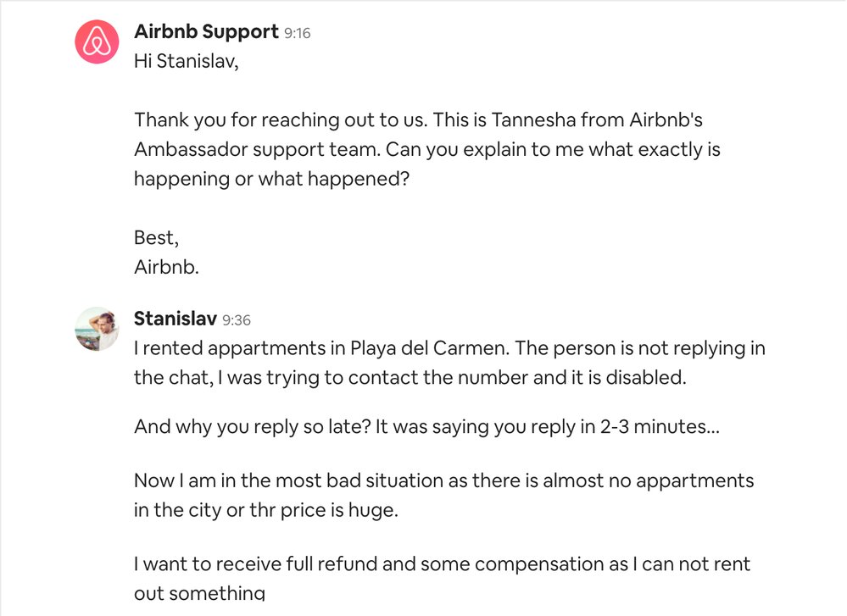Click the "Ambassador support team" line
Screen dimensions: 847x616
tap(426, 150)
